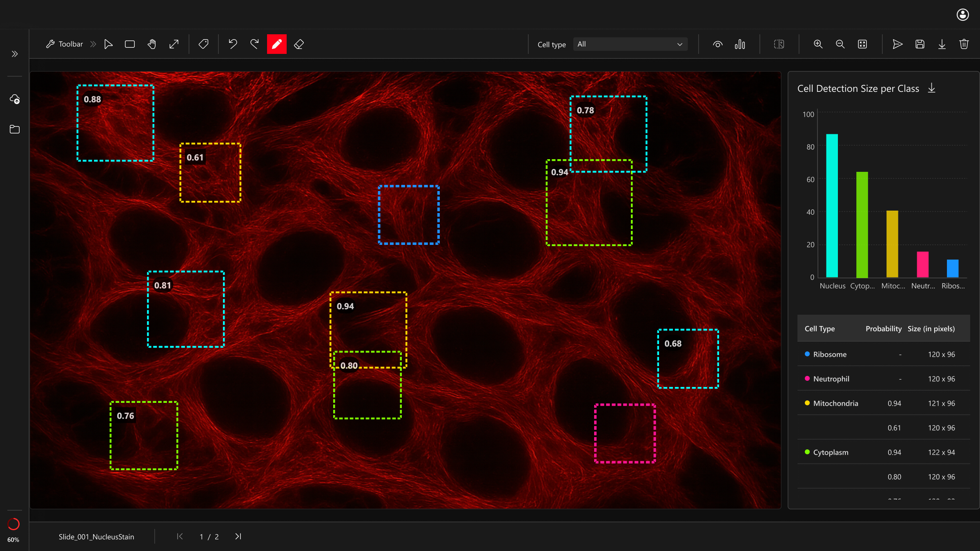Click the Slide_001_NucleusStain file name
This screenshot has height=551, width=980.
pyautogui.click(x=96, y=537)
